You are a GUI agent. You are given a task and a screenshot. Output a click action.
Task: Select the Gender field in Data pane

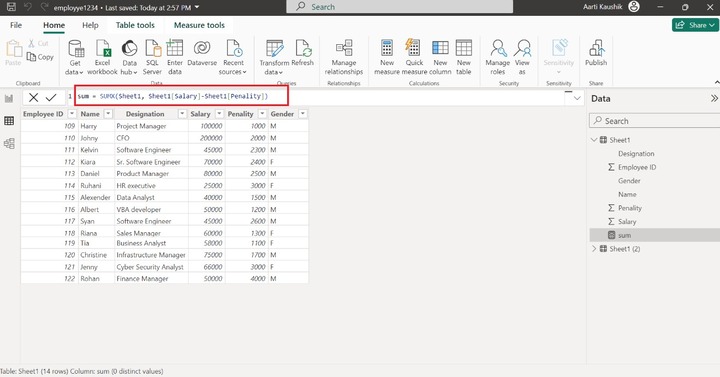pyautogui.click(x=629, y=181)
